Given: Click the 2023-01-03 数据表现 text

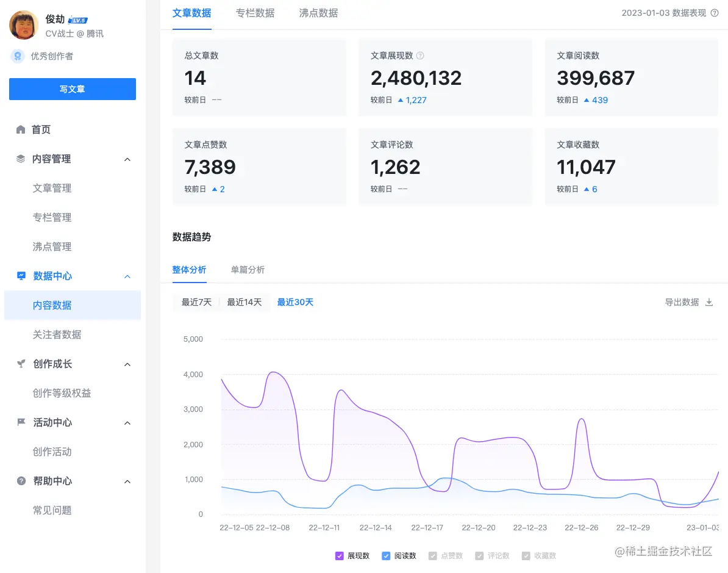Looking at the screenshot, I should point(664,13).
